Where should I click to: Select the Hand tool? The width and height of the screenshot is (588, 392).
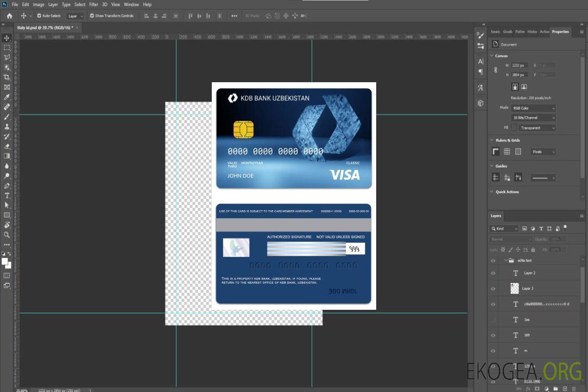[x=7, y=225]
